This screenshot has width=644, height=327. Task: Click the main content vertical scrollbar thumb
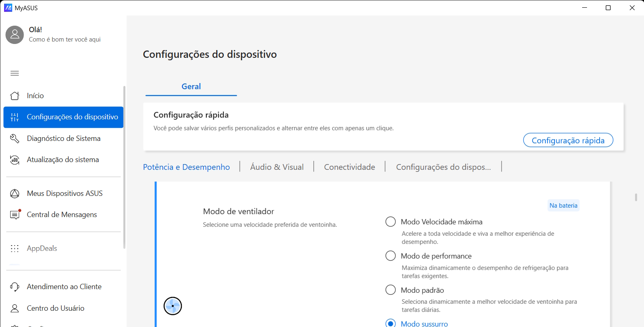coord(636,197)
